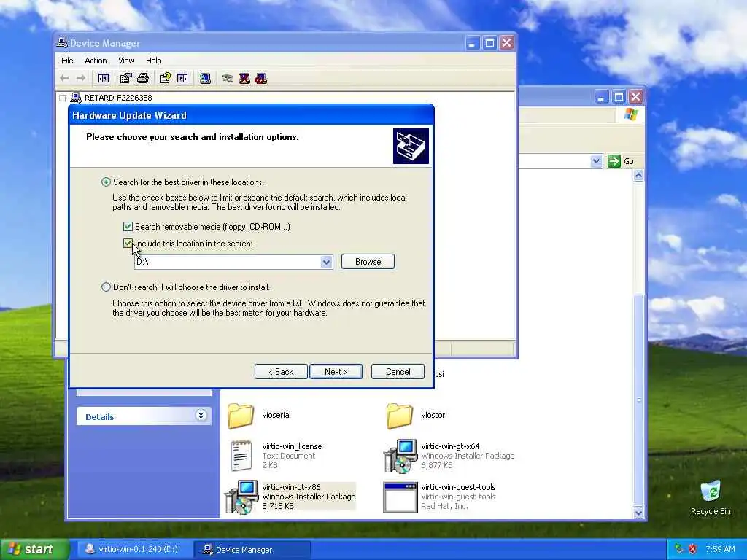747x560 pixels.
Task: Open the View menu in Device Manager
Action: pyautogui.click(x=126, y=61)
